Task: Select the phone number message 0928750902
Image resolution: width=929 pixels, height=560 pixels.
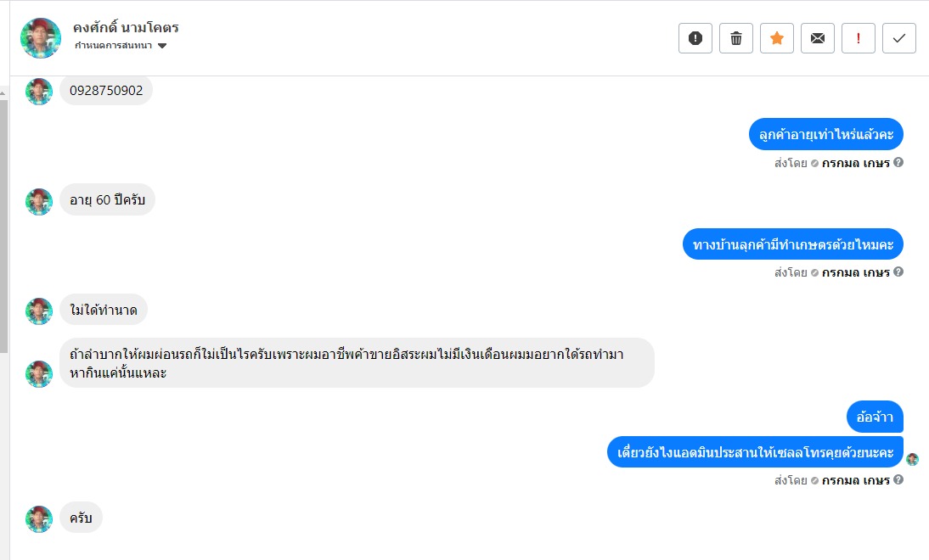Action: tap(106, 91)
